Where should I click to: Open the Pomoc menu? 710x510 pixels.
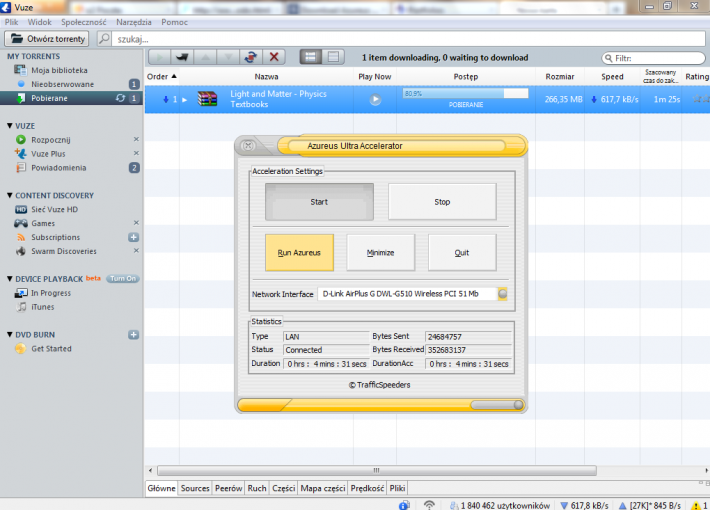pyautogui.click(x=174, y=22)
